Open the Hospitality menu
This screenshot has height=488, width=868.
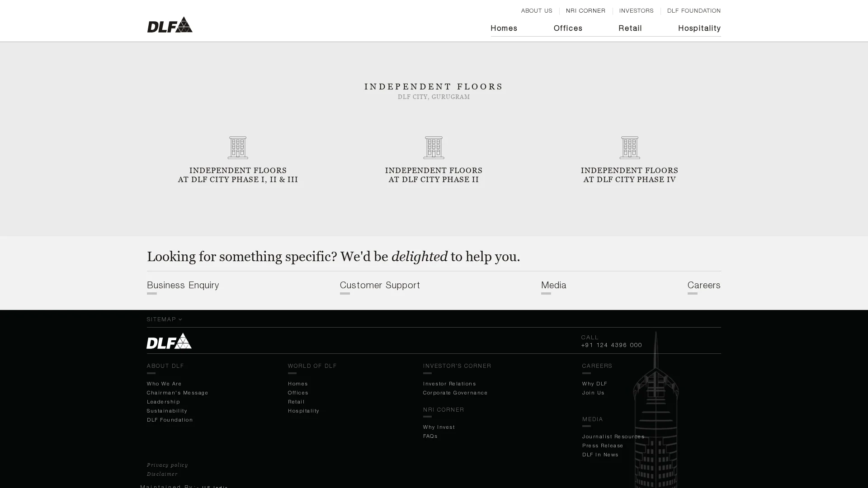point(699,28)
